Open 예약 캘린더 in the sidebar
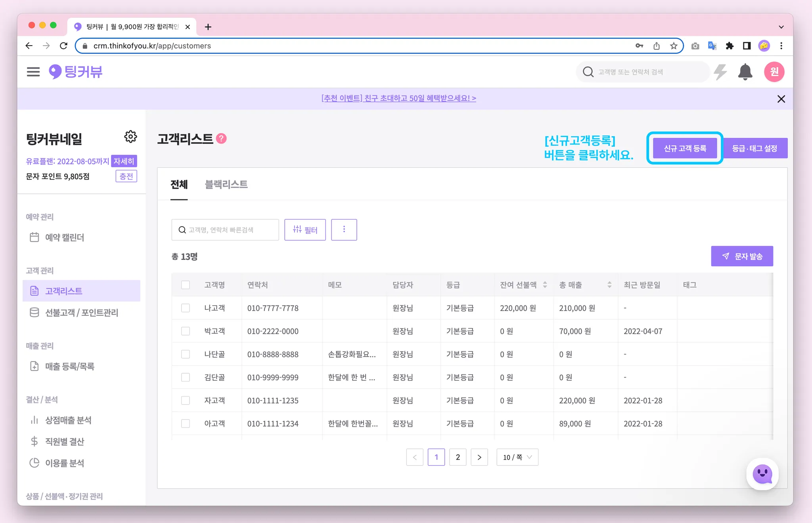This screenshot has height=523, width=812. pyautogui.click(x=64, y=237)
